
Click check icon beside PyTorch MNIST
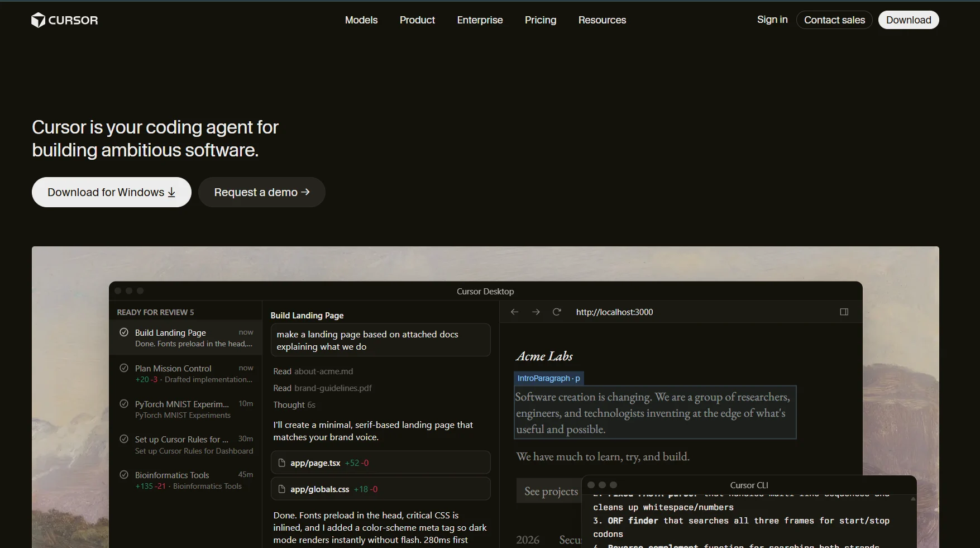[124, 403]
